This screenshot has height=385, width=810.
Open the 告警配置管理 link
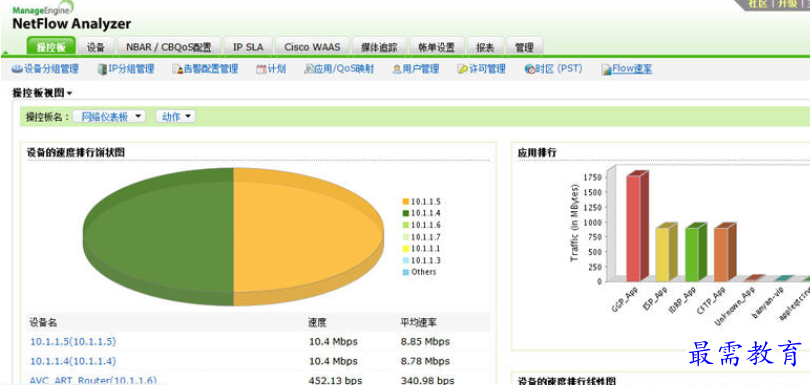click(x=211, y=69)
